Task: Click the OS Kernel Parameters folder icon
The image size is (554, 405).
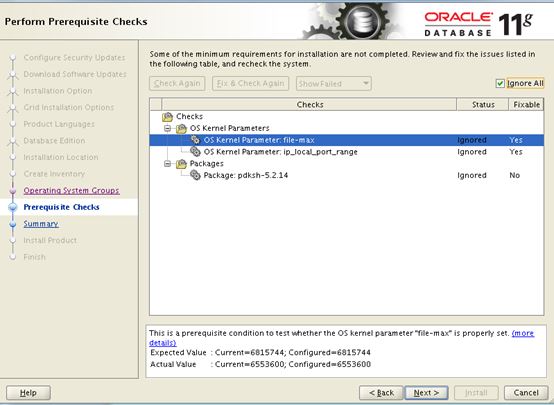Action: pos(181,128)
